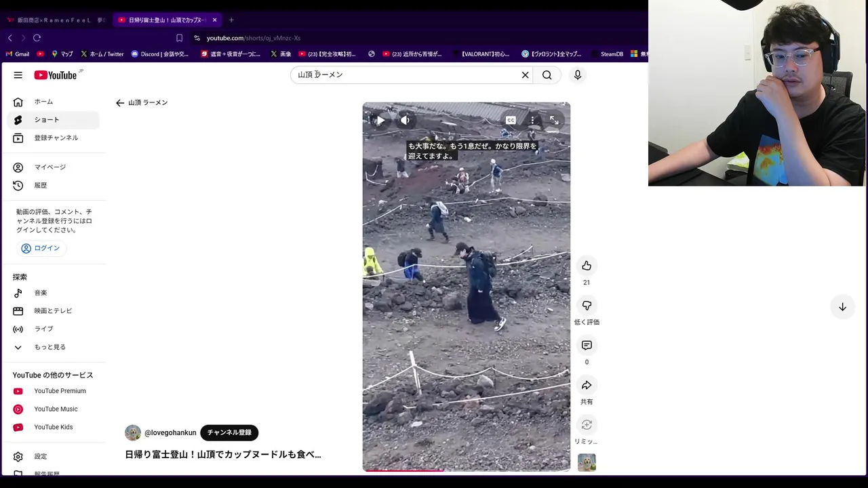
Task: Open YouTube Kids service link
Action: click(x=54, y=427)
